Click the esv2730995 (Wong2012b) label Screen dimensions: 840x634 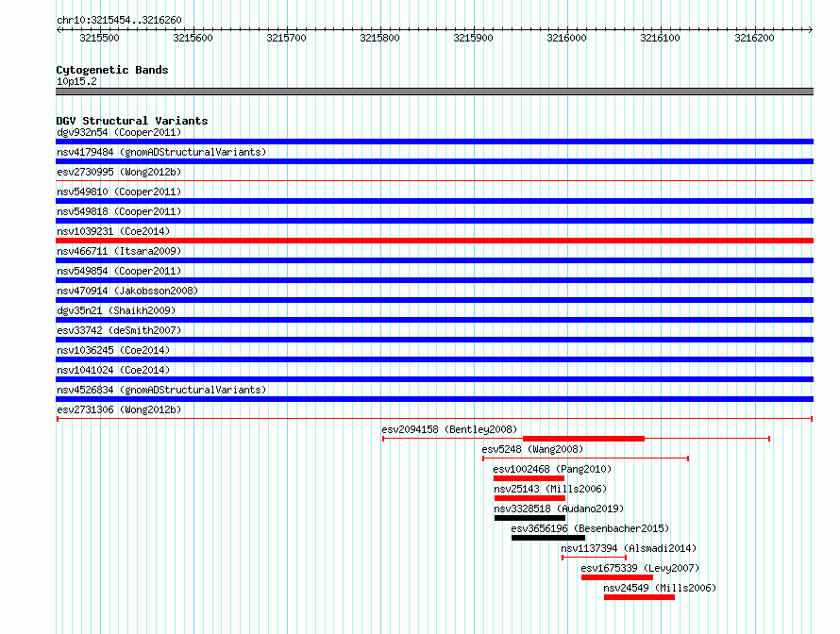click(119, 172)
